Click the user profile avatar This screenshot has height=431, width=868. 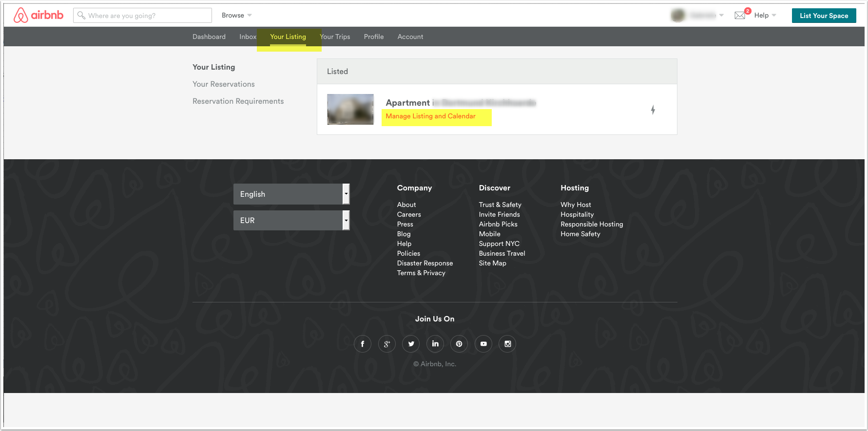click(678, 16)
